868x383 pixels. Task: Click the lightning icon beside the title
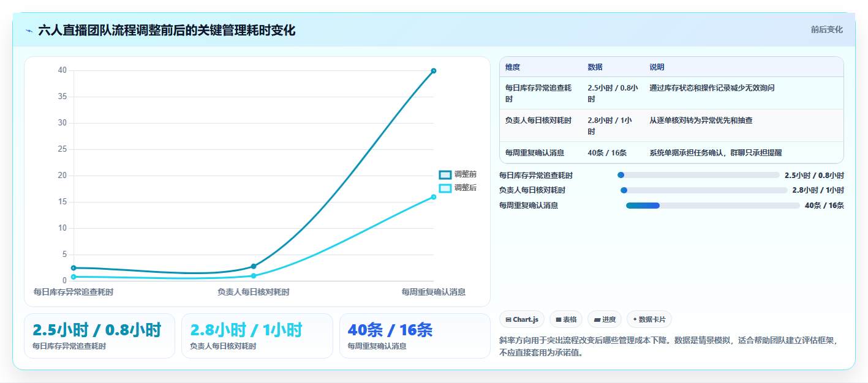pos(29,31)
